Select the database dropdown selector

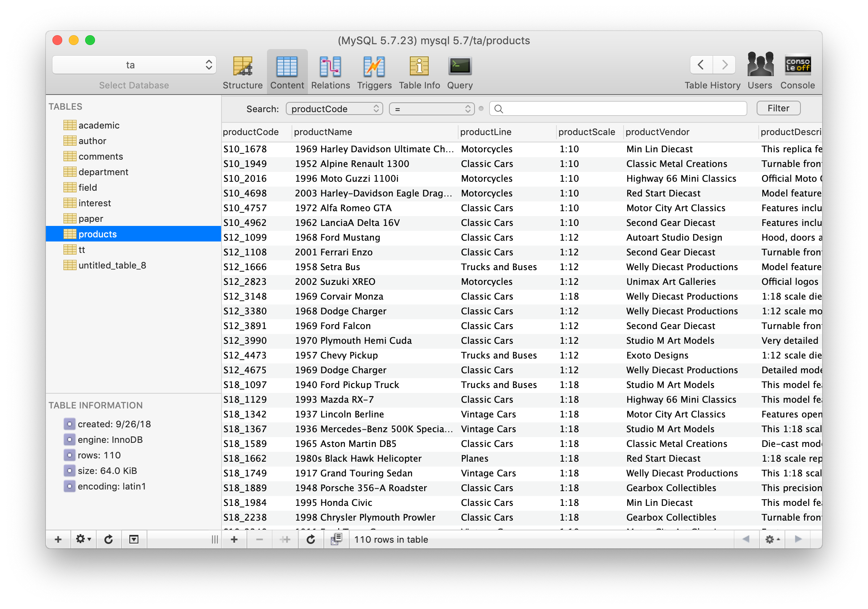[x=131, y=64]
